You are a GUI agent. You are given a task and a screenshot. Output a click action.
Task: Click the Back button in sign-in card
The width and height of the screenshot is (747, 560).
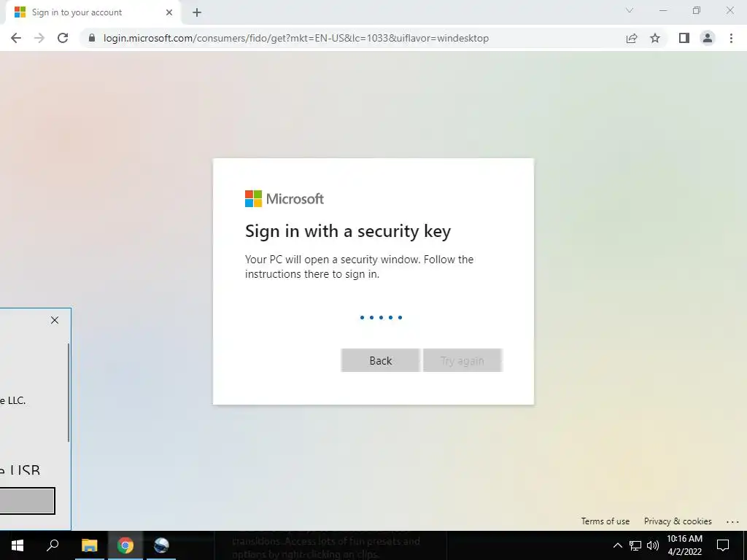pyautogui.click(x=381, y=360)
